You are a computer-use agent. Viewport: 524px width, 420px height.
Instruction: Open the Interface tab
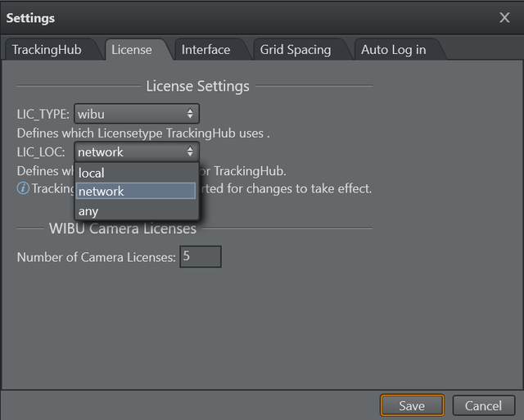206,50
